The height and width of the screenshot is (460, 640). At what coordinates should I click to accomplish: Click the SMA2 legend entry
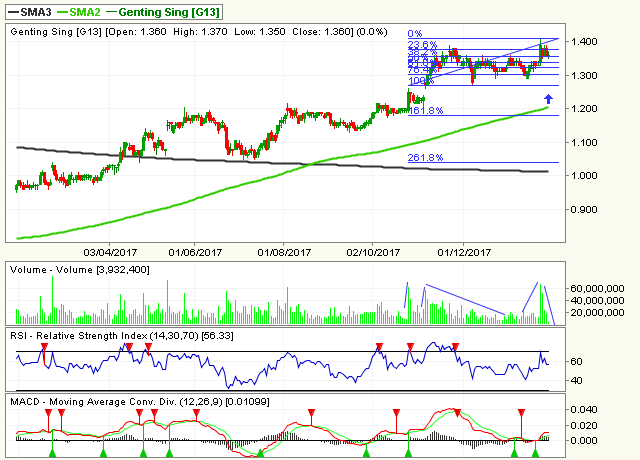(79, 12)
